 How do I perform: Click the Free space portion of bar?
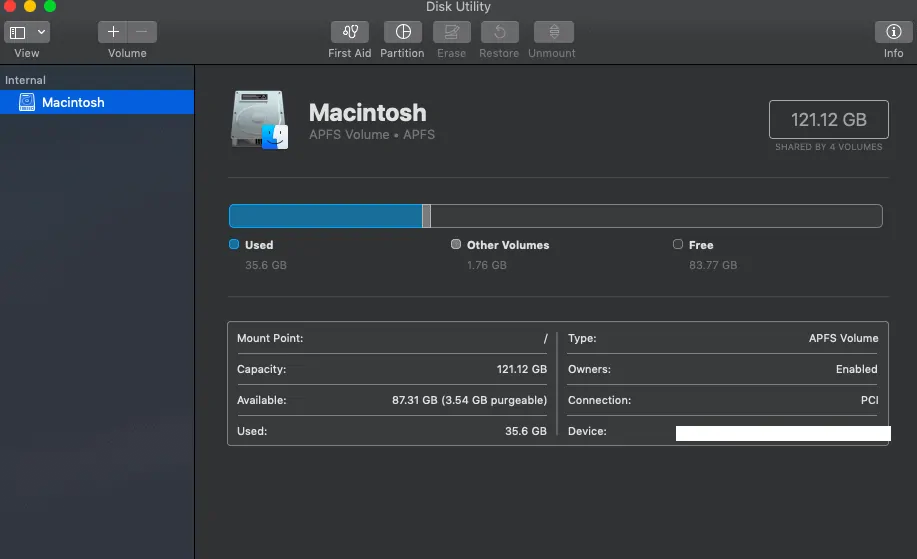pos(655,216)
